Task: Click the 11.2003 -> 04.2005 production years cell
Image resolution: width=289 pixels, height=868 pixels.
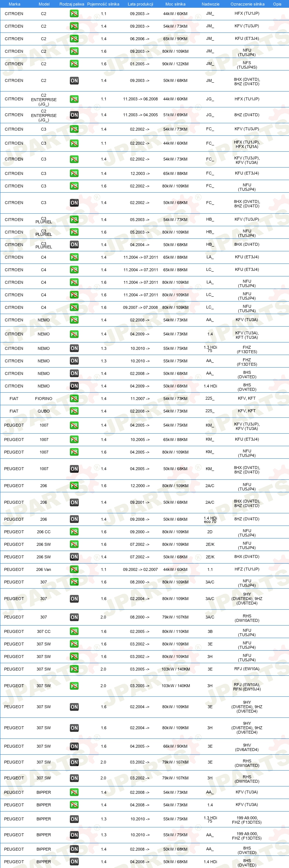Action: point(140,115)
